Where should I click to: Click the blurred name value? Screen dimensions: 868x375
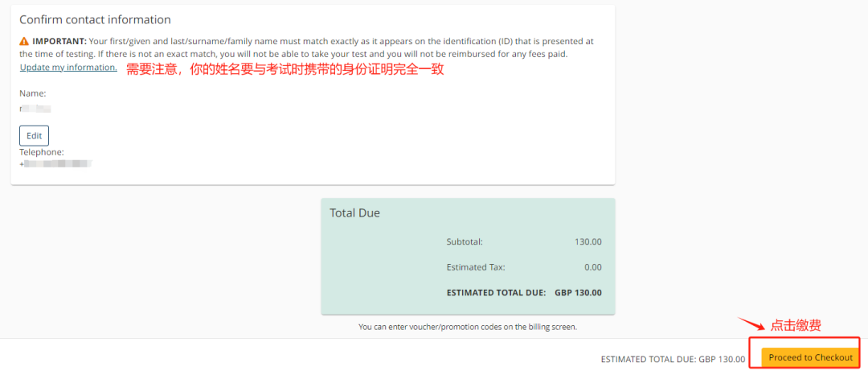coord(35,108)
